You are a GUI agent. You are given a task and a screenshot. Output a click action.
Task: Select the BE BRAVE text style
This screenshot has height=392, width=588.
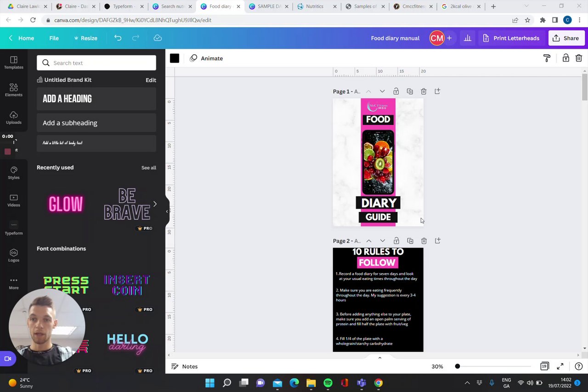(127, 204)
